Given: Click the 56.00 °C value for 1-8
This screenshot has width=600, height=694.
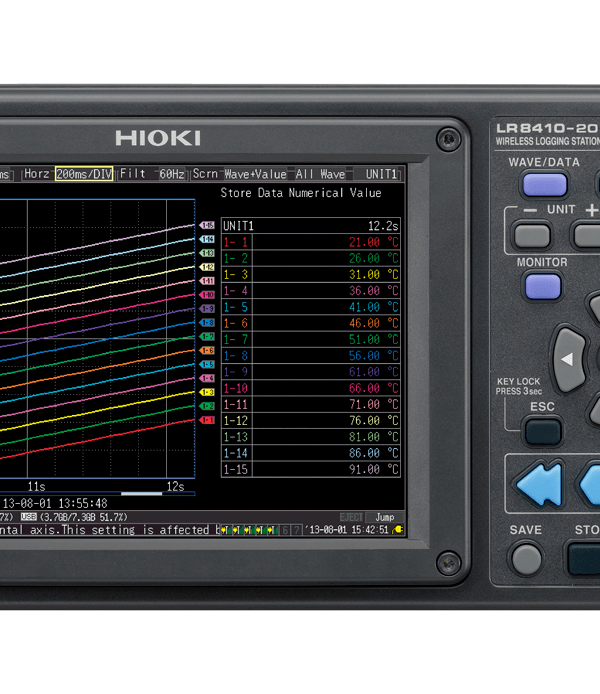Looking at the screenshot, I should (x=374, y=356).
